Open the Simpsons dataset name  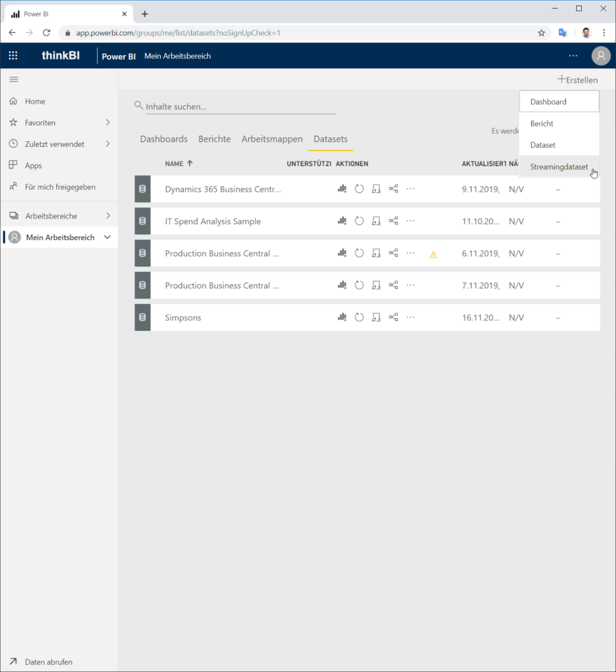pyautogui.click(x=183, y=318)
